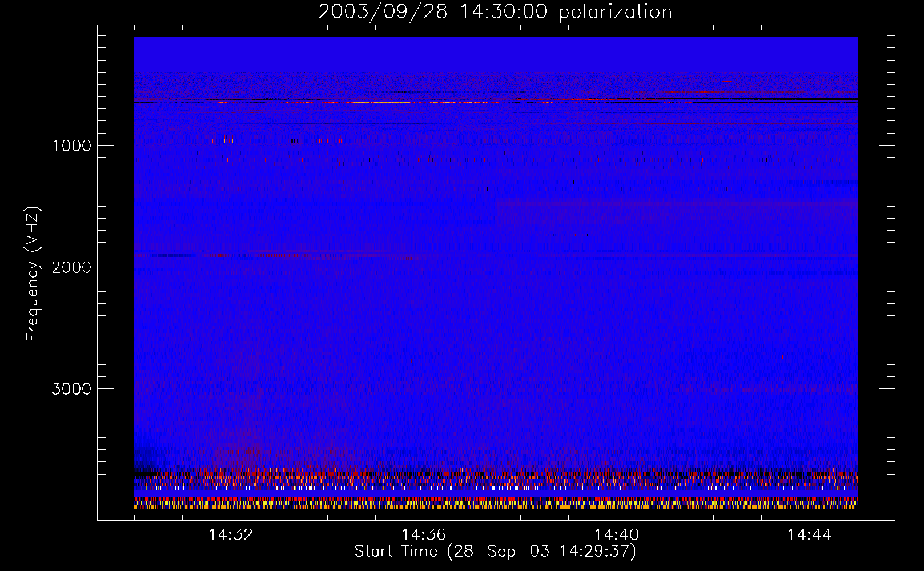This screenshot has width=924, height=571.
Task: Click the 3000 frequency tick label
Action: (72, 389)
